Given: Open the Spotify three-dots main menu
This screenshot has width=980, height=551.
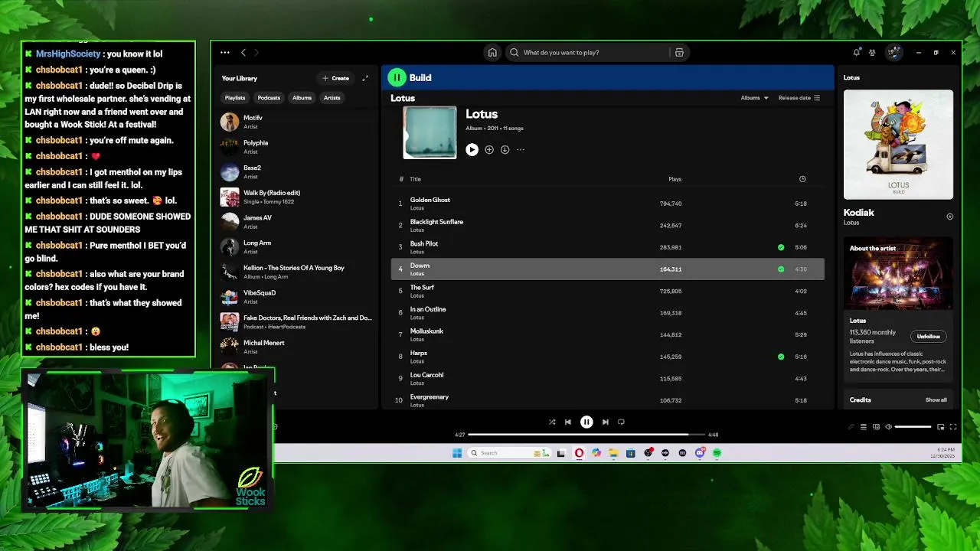Looking at the screenshot, I should click(224, 53).
